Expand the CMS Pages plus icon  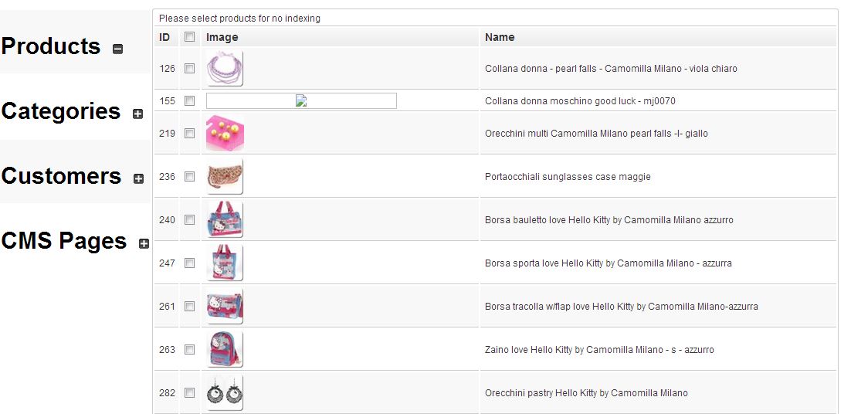tap(144, 244)
